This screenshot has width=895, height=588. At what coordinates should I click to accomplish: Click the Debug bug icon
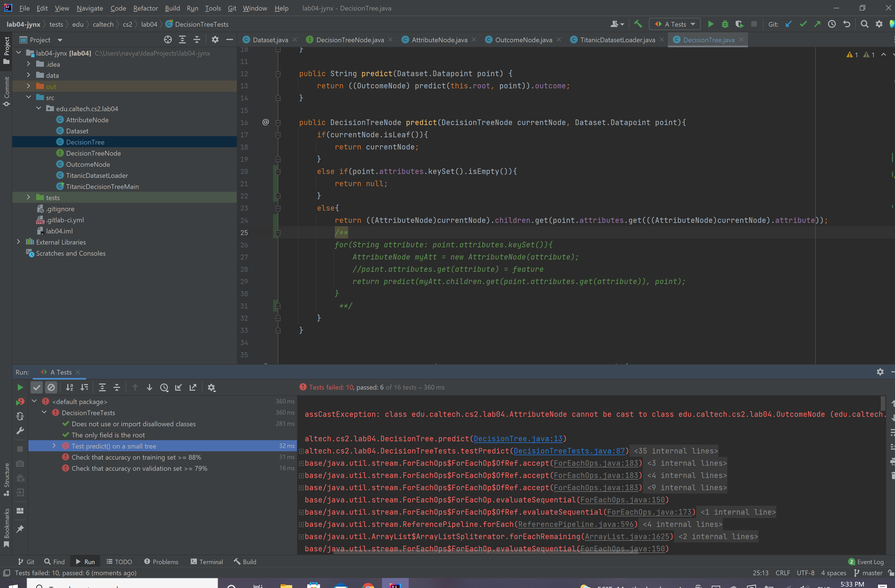pos(725,24)
